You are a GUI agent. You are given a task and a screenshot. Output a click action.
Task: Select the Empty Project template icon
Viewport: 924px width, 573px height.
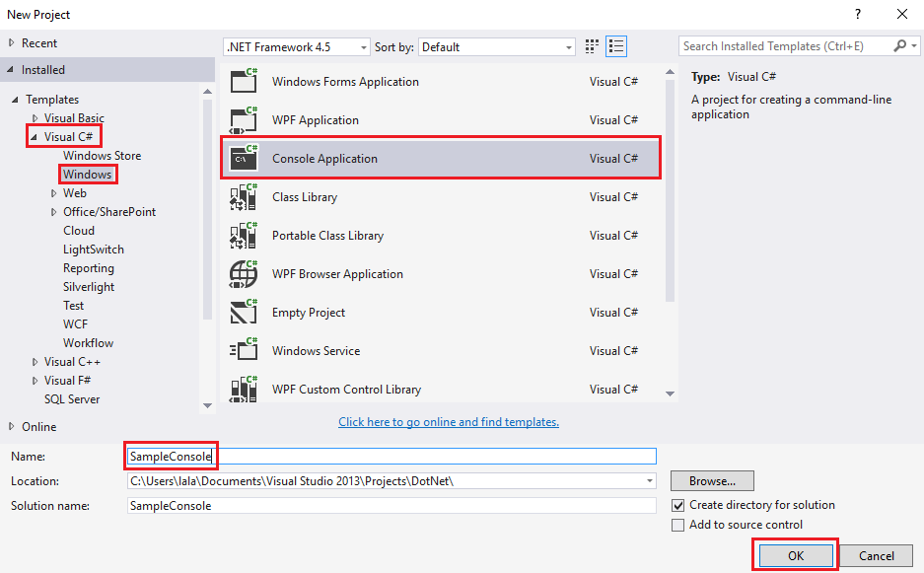[x=244, y=313]
